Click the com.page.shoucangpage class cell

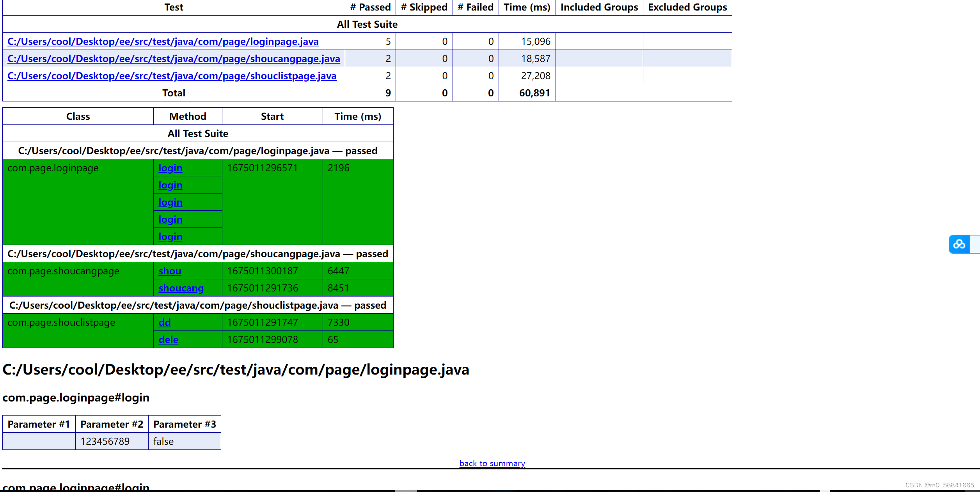point(78,279)
